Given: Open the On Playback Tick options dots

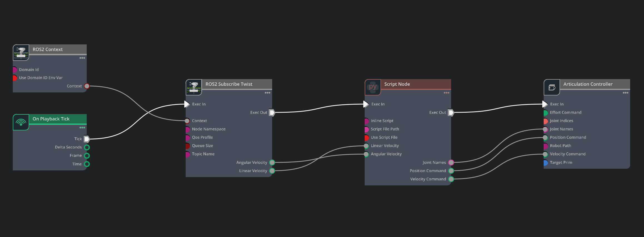Looking at the screenshot, I should pyautogui.click(x=82, y=128).
